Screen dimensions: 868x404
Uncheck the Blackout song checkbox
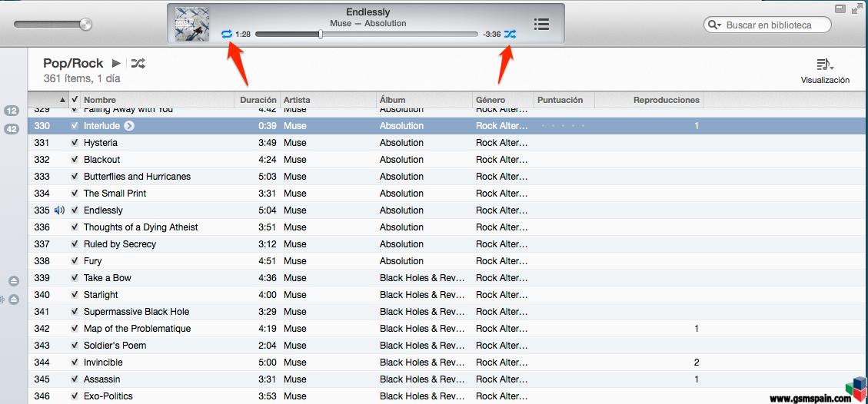click(x=75, y=160)
